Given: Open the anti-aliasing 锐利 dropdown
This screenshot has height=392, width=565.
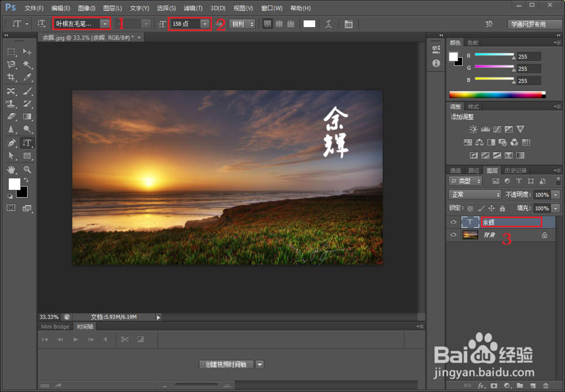Looking at the screenshot, I should [x=242, y=24].
